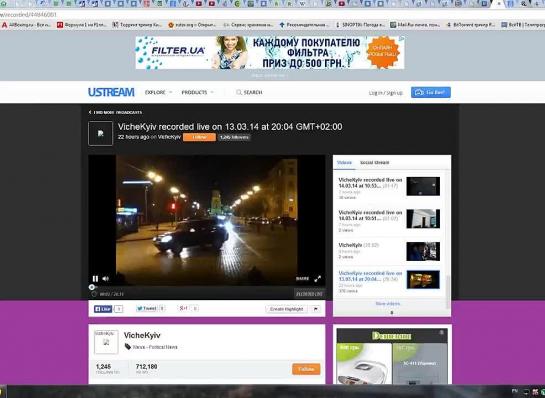Click the Tweet bird button
The width and height of the screenshot is (545, 398).
pyautogui.click(x=147, y=308)
